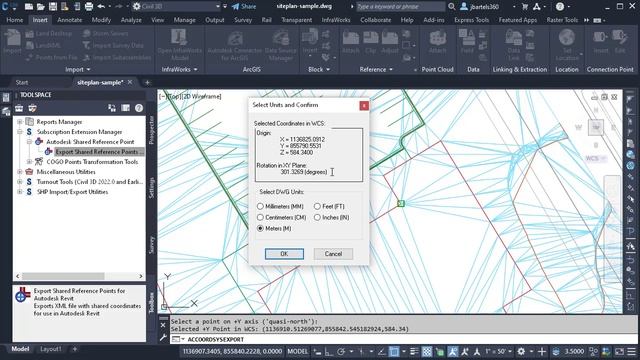Click the Undo arrow icon

(x=101, y=7)
